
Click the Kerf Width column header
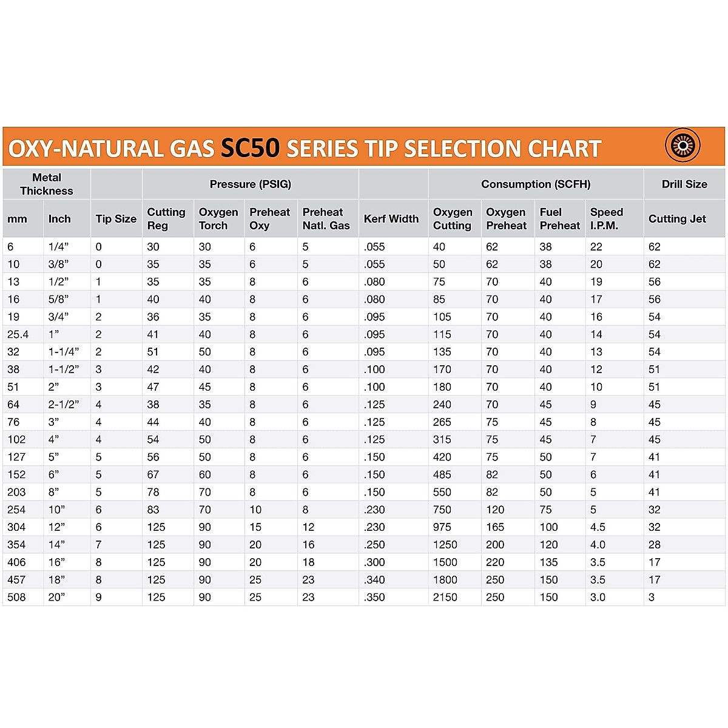click(x=391, y=219)
